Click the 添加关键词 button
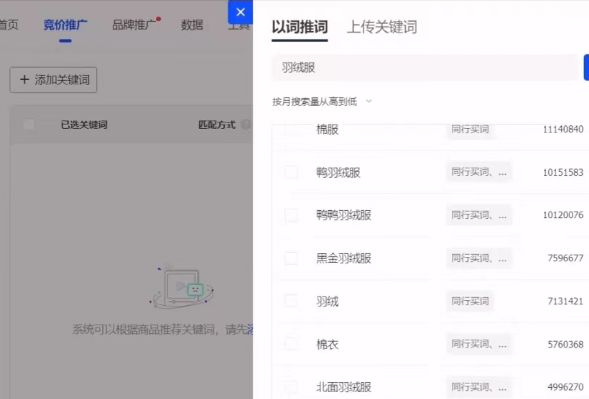Image resolution: width=589 pixels, height=399 pixels. tap(53, 80)
